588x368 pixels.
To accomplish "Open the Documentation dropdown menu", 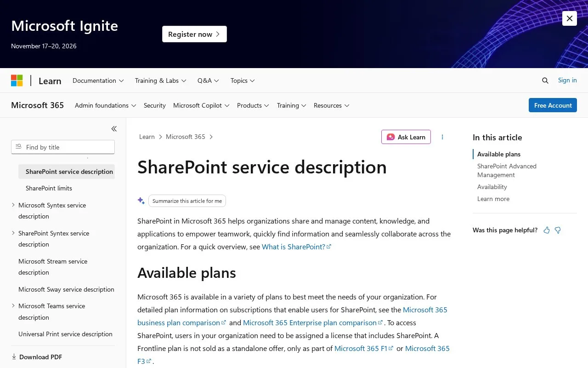I will (x=98, y=80).
